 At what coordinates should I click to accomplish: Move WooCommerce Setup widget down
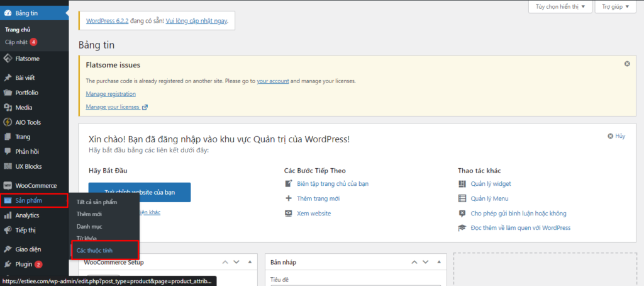point(236,262)
